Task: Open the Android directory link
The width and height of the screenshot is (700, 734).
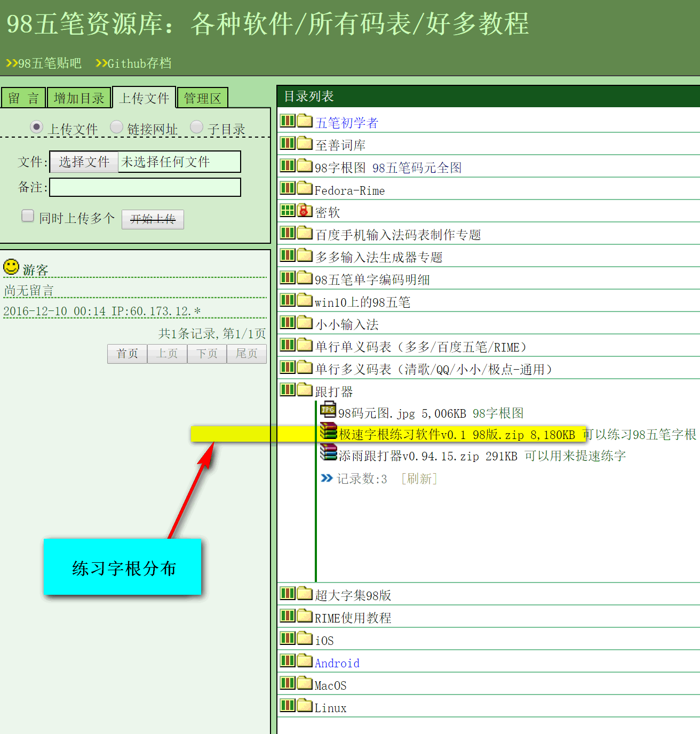Action: [x=337, y=663]
